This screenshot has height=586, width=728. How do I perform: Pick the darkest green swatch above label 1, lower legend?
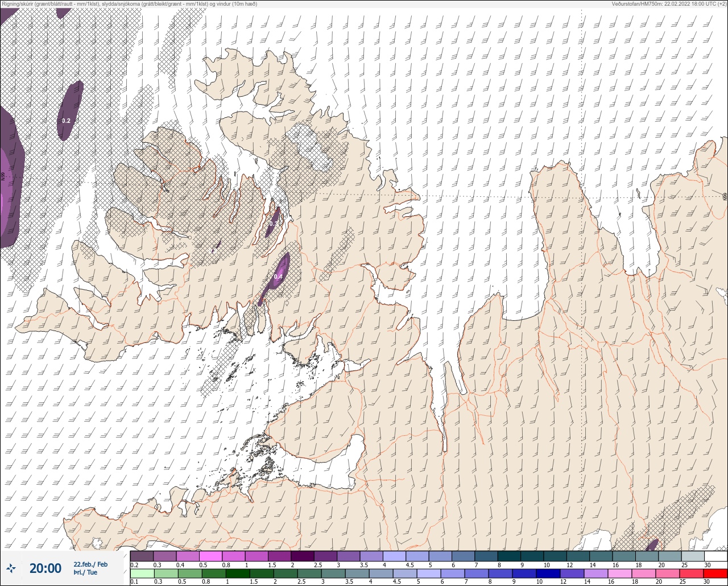point(237,573)
